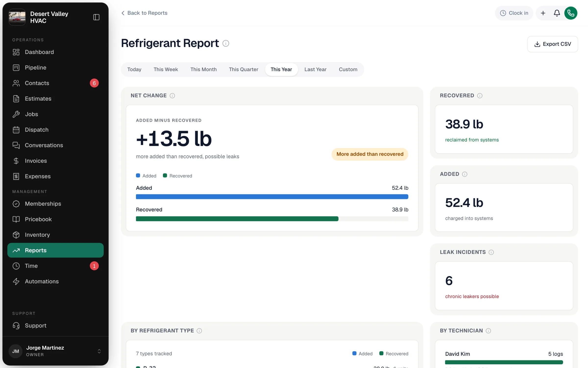Go to Contacts in the sidebar

click(x=56, y=83)
